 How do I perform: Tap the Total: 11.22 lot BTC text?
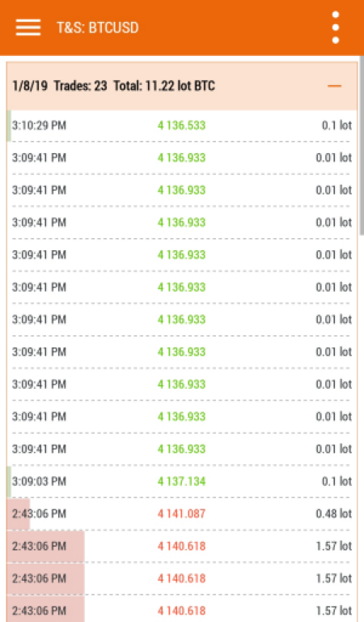(x=164, y=86)
